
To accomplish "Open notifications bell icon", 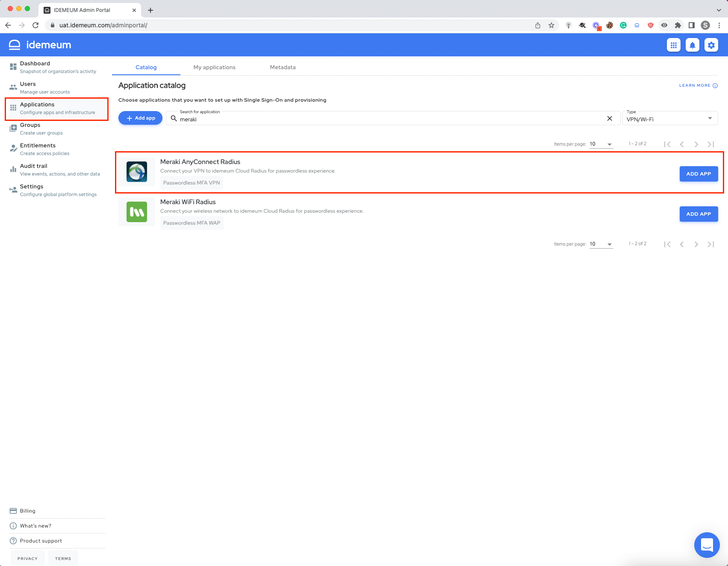I will (693, 45).
